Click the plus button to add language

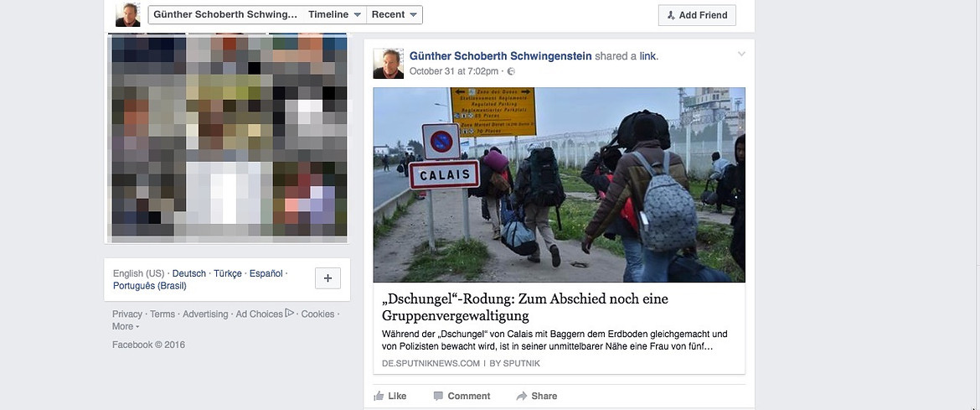point(328,278)
